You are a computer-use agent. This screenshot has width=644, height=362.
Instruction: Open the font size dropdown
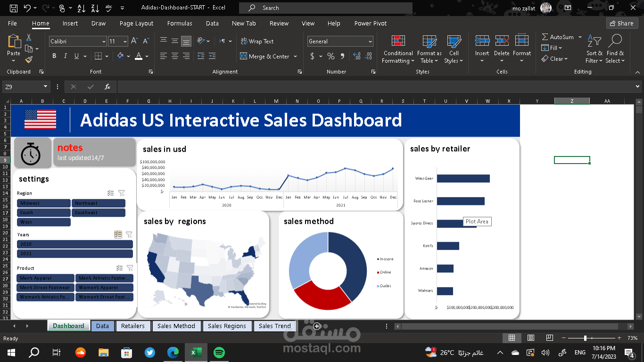click(124, 41)
